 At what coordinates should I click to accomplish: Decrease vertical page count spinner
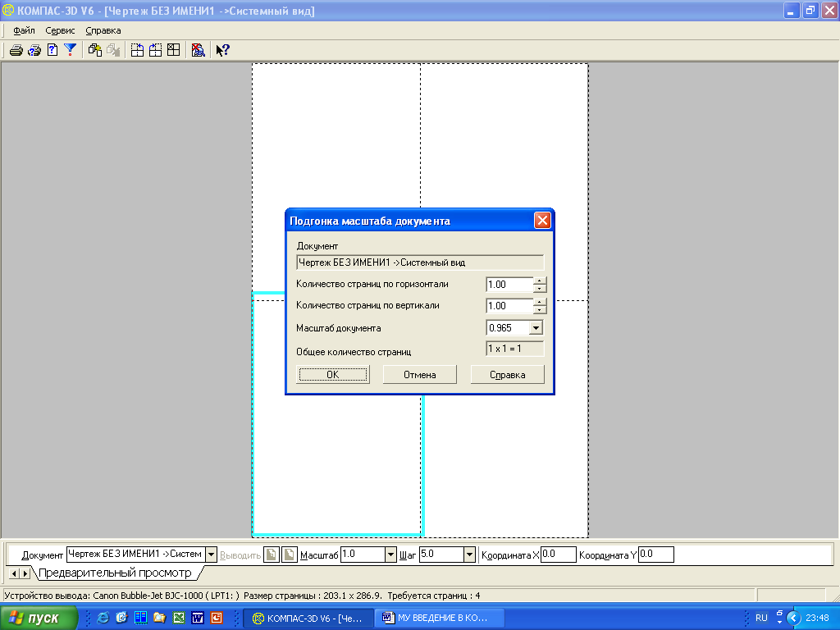(540, 309)
